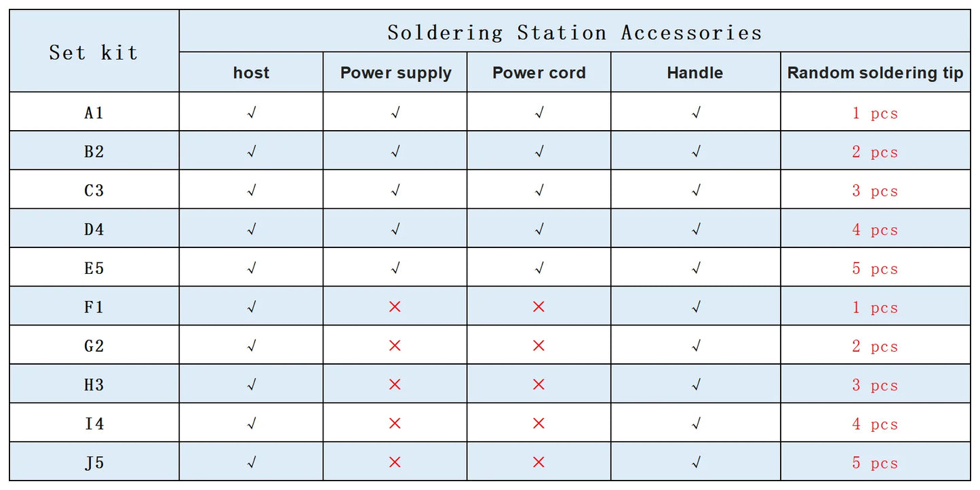Click the red X for G2 Power cord
The width and height of the screenshot is (980, 490).
[538, 346]
